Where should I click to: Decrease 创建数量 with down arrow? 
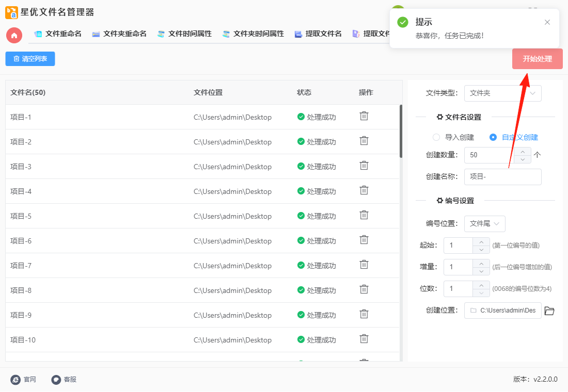tap(523, 159)
